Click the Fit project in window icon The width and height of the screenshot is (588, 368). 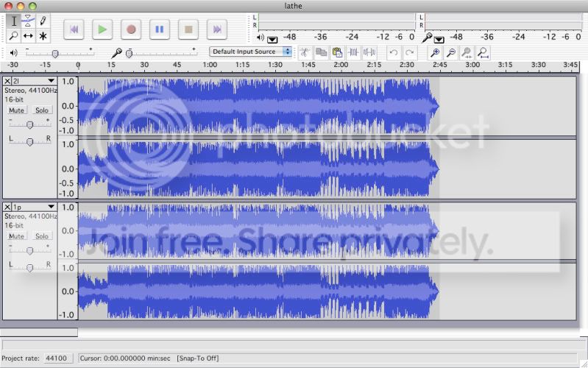tap(483, 52)
